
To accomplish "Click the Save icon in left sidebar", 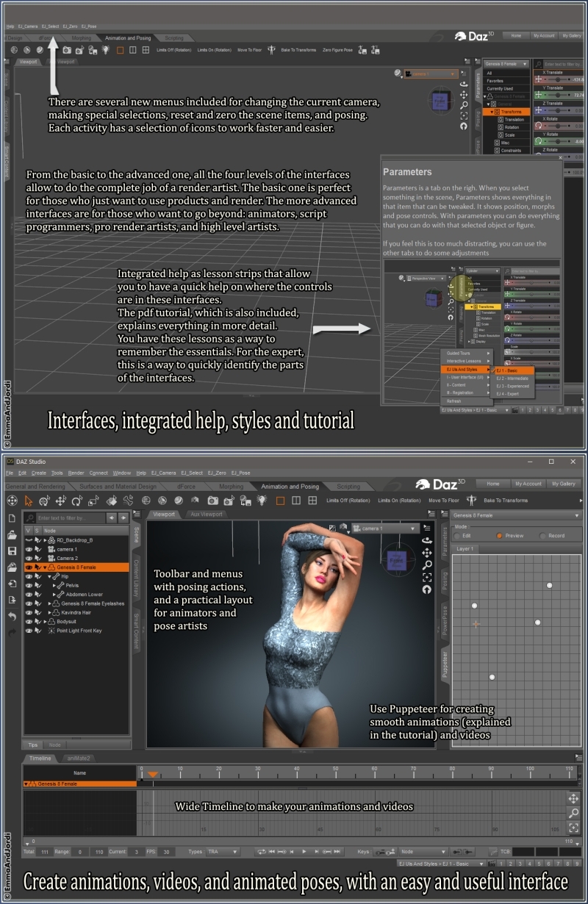I will [x=12, y=551].
